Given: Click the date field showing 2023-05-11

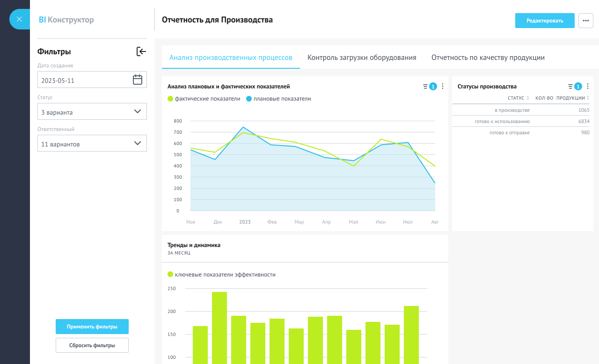Looking at the screenshot, I should 92,80.
